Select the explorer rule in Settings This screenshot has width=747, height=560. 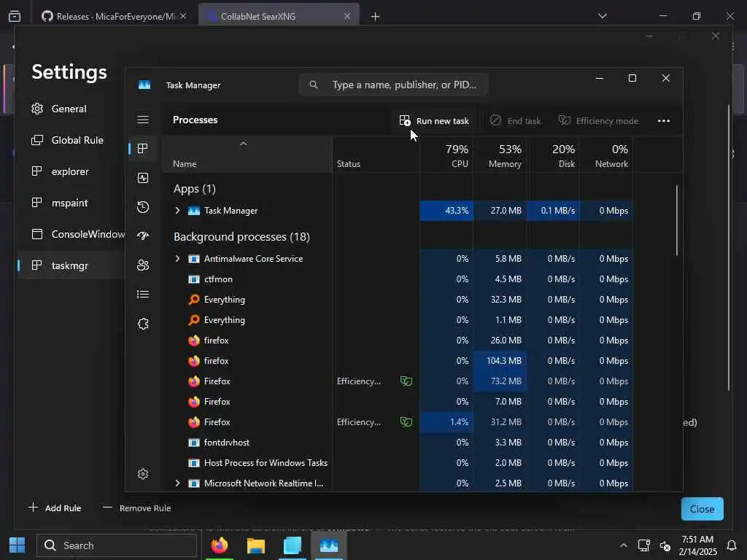(x=69, y=171)
